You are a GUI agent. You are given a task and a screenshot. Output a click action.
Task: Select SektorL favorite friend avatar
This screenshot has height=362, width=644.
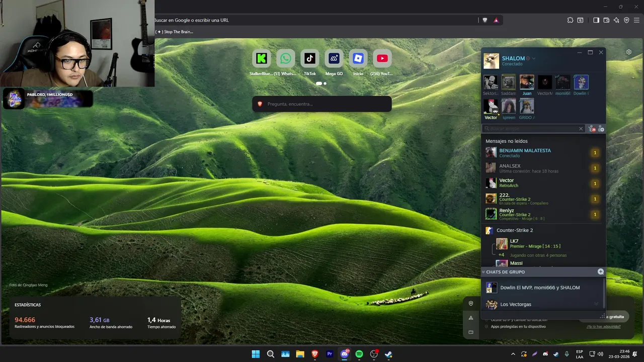point(491,82)
